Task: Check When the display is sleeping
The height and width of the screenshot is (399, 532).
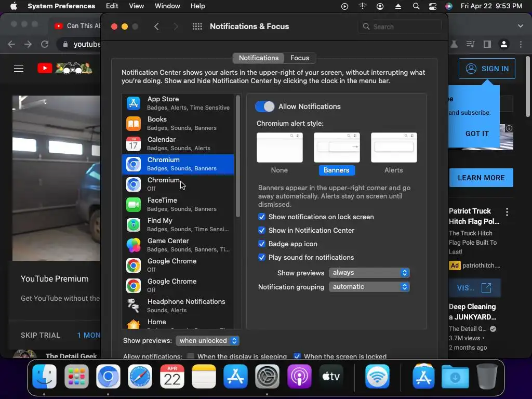Action: click(x=191, y=356)
